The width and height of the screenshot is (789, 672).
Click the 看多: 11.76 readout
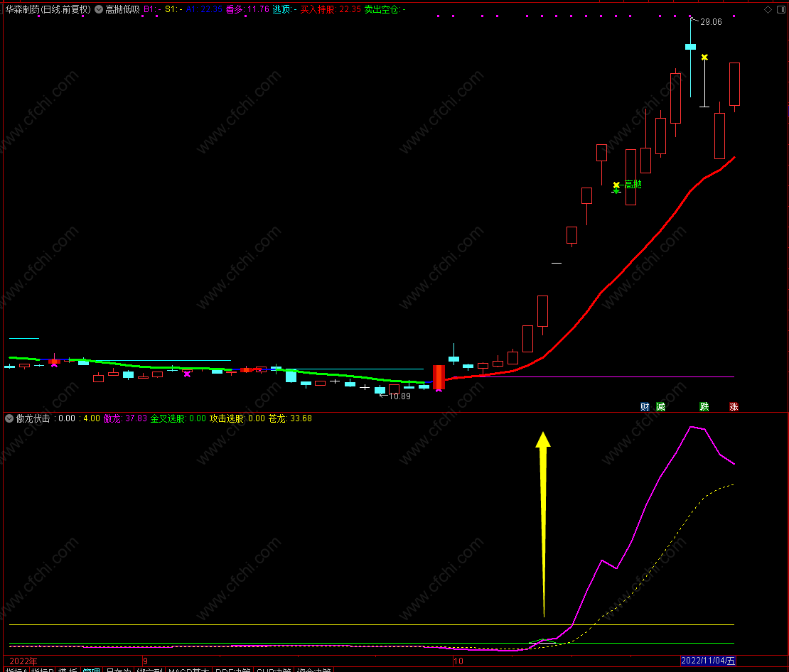coord(247,9)
